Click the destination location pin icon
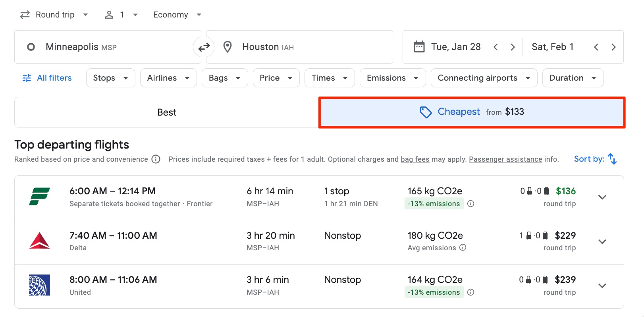Viewport: 644px width, 317px height. (x=228, y=47)
